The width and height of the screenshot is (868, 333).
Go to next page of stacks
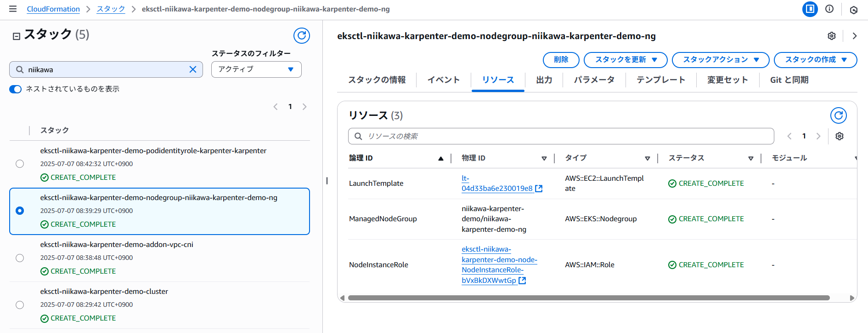(x=304, y=107)
